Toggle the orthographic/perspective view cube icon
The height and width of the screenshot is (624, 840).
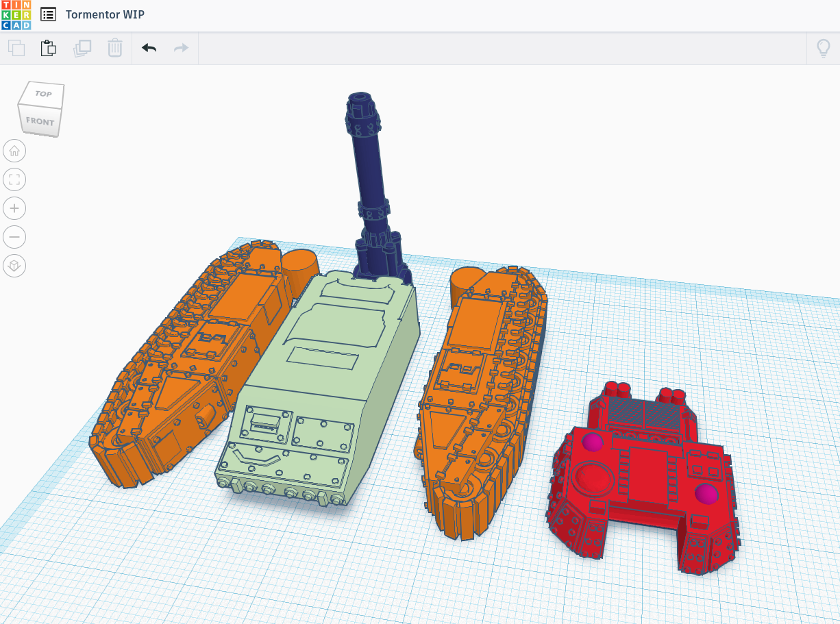[x=14, y=266]
